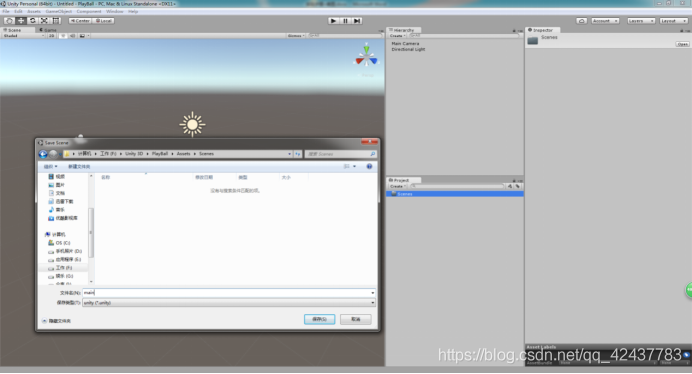Open the Cloud services icon button
Screen dimensions: 692x374
point(582,21)
